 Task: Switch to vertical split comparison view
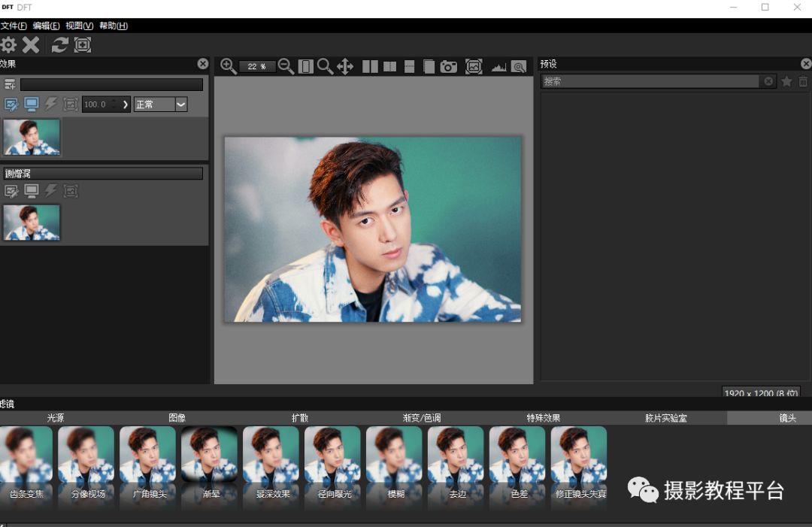pyautogui.click(x=389, y=66)
